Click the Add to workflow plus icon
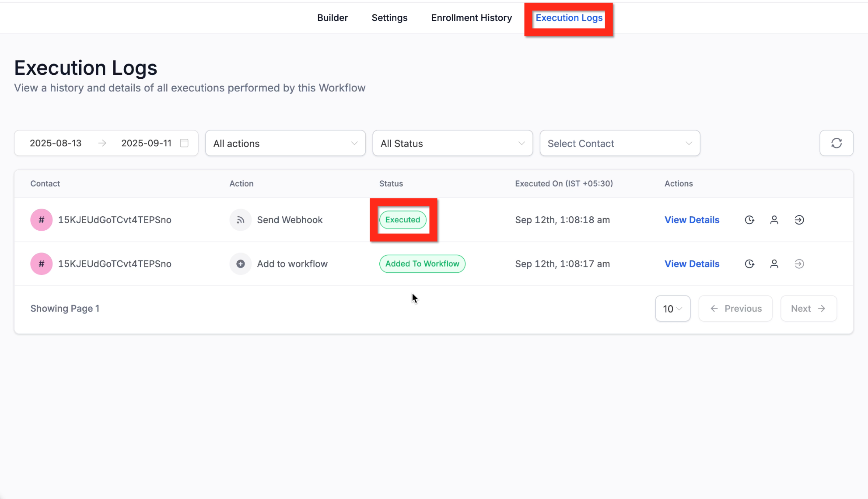 coord(240,264)
